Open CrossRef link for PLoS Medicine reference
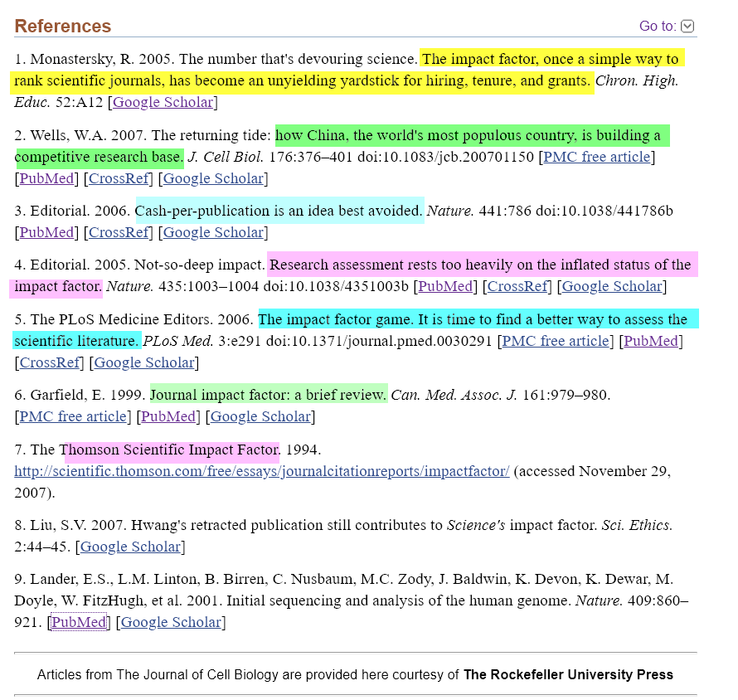Screen dimensions: 738x700 [x=50, y=362]
